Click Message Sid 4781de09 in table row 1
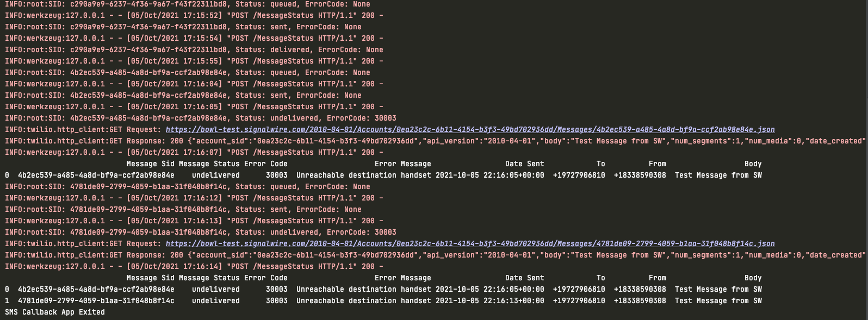The image size is (868, 320). pyautogui.click(x=96, y=301)
